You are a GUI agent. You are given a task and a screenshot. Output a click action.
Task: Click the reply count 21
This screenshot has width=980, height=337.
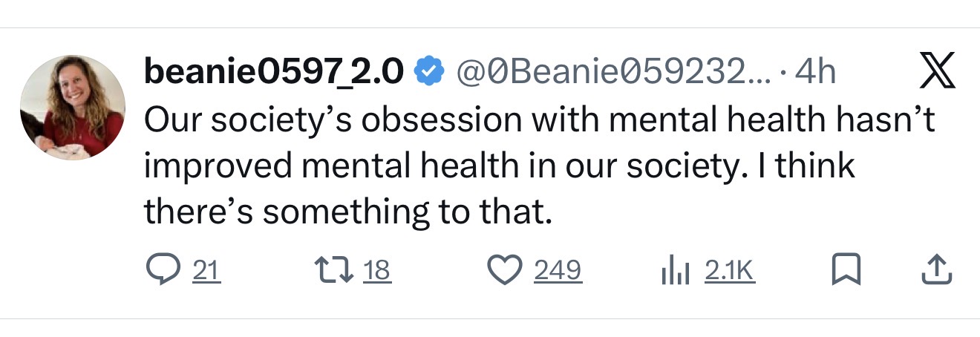pyautogui.click(x=206, y=271)
